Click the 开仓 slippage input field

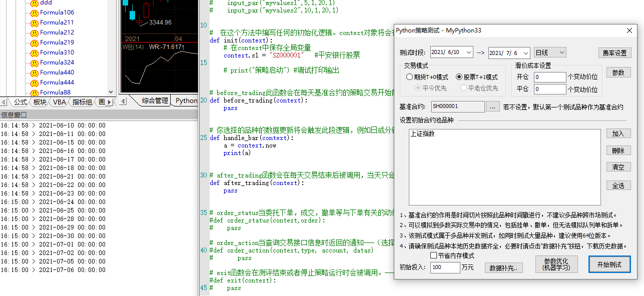[x=550, y=77]
